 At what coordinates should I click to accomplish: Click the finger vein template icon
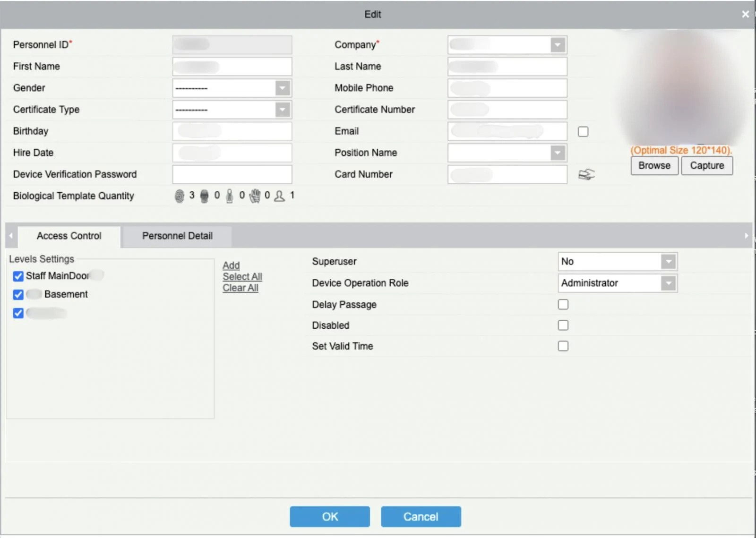[230, 196]
